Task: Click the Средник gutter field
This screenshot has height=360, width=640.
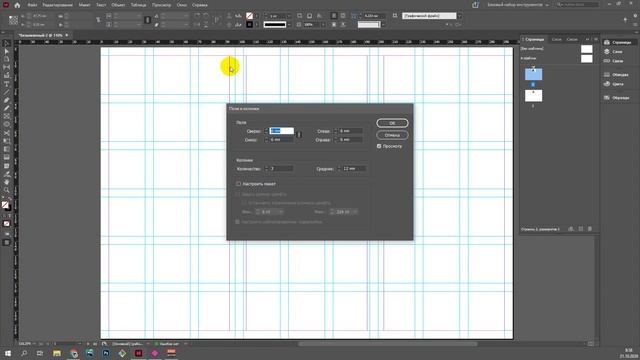Action: (354, 169)
